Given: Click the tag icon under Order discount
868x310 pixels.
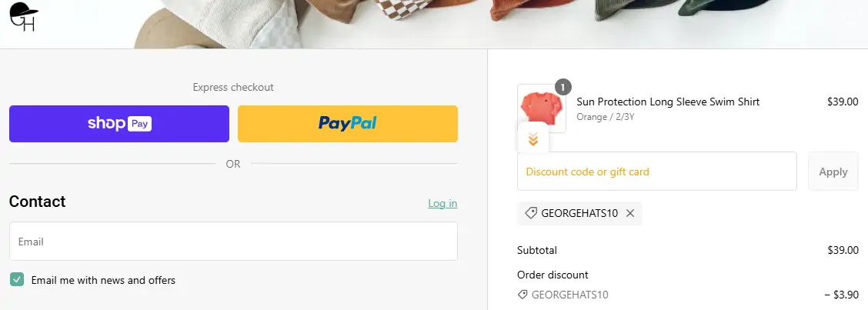Looking at the screenshot, I should [x=522, y=295].
